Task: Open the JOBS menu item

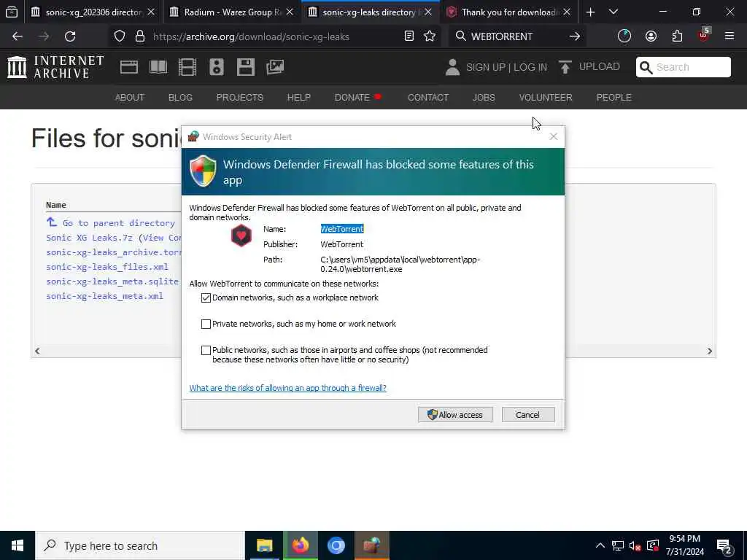Action: point(484,97)
